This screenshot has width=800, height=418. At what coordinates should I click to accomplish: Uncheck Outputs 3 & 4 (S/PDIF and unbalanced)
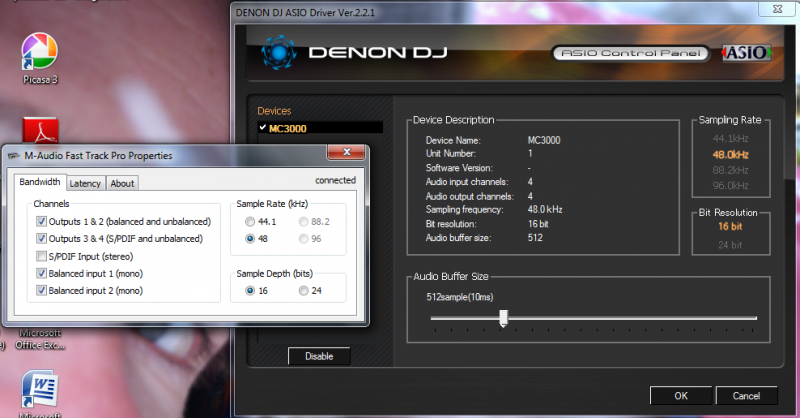pos(41,238)
